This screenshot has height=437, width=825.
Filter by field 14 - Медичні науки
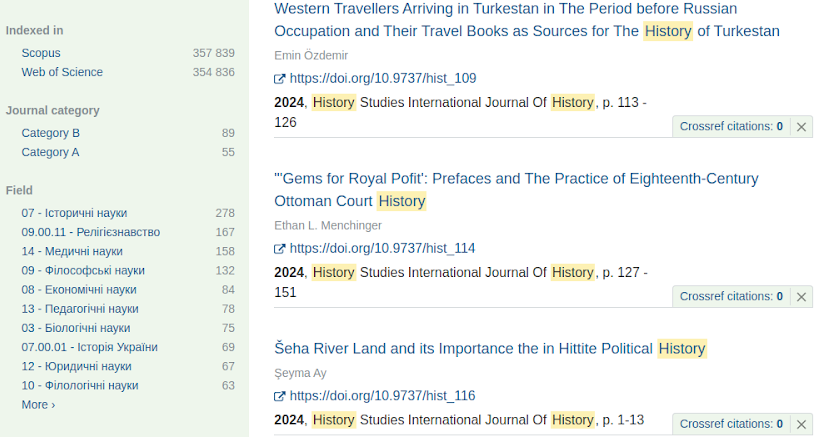(x=72, y=251)
